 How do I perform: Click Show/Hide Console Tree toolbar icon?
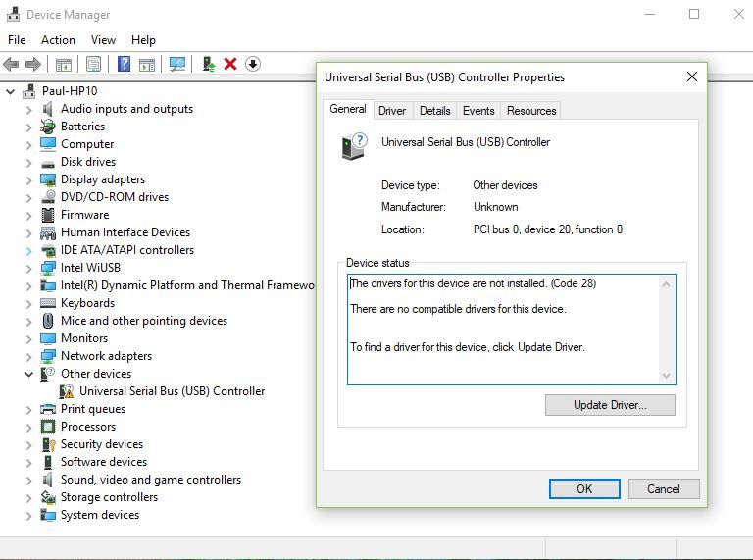click(x=64, y=64)
